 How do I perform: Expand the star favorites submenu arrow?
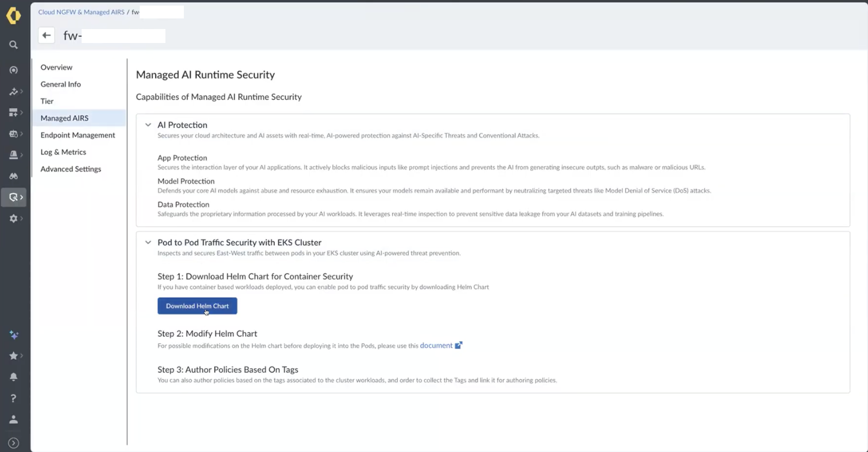[22, 355]
